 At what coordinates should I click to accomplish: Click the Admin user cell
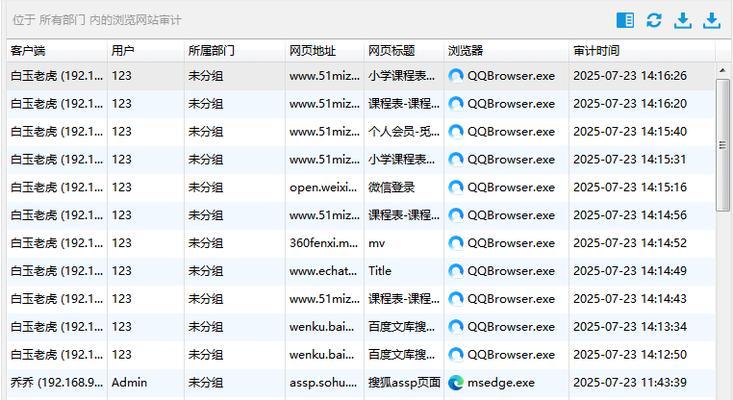point(129,383)
